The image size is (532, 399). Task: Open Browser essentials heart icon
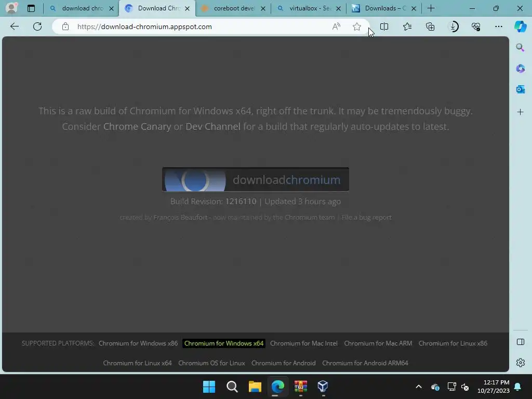476,26
